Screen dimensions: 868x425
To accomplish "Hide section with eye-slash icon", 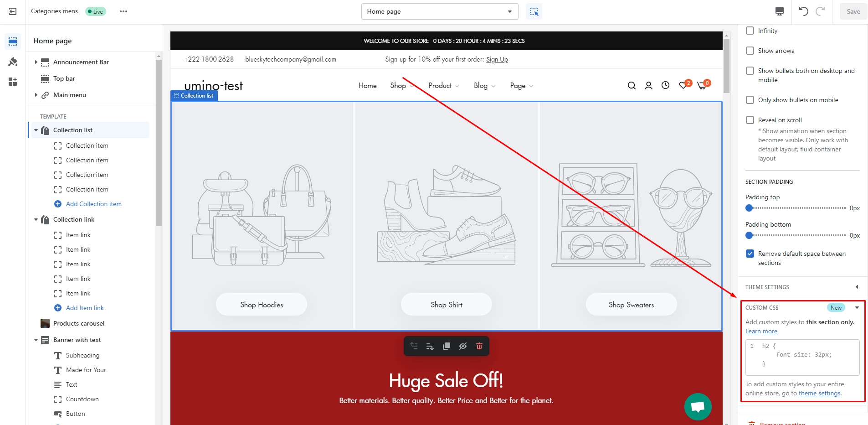I will (462, 346).
